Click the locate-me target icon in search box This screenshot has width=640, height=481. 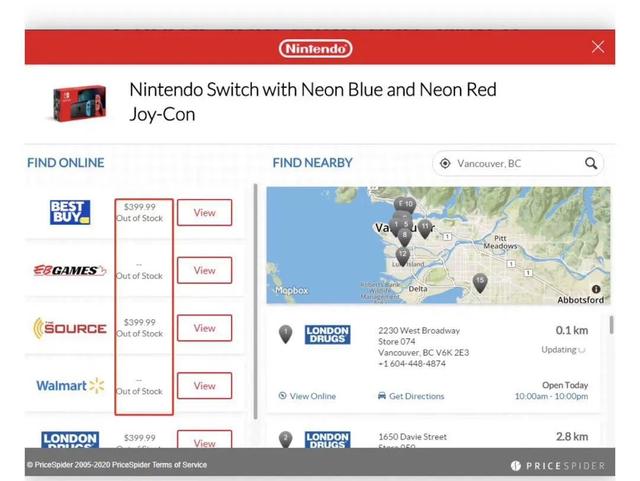[445, 163]
